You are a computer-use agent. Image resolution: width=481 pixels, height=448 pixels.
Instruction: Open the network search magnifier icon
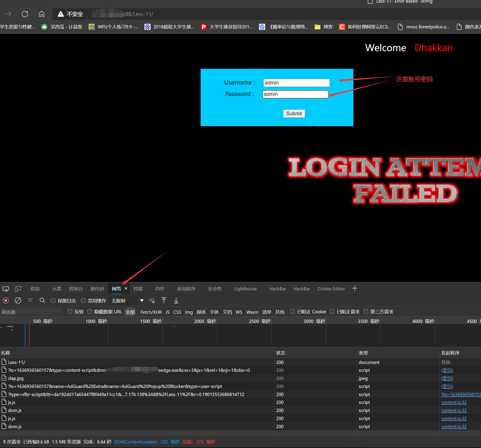[x=42, y=301]
